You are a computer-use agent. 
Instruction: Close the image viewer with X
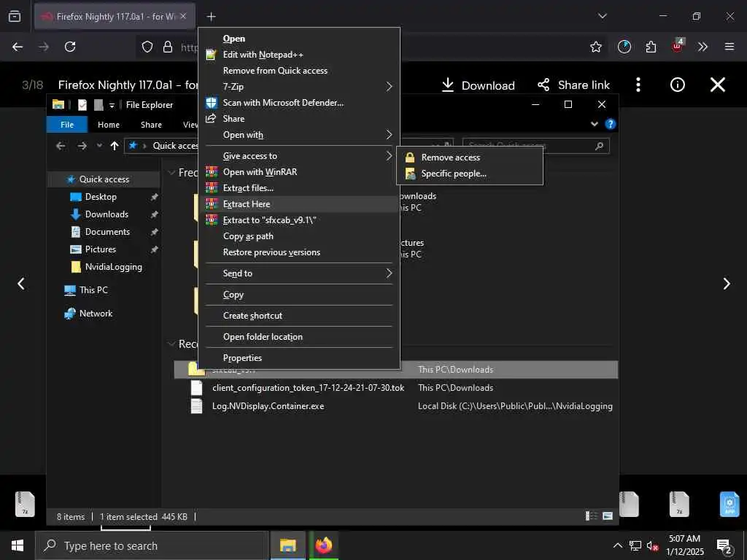tap(718, 85)
